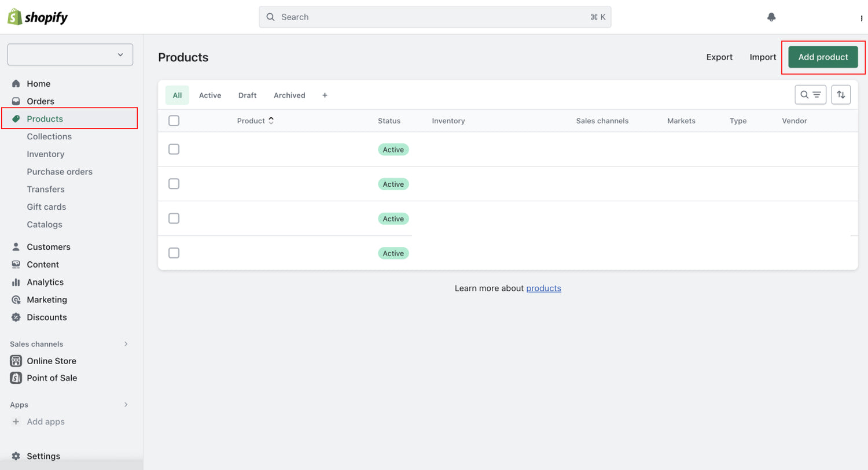The height and width of the screenshot is (470, 868).
Task: Check the first product row checkbox
Action: [x=174, y=149]
